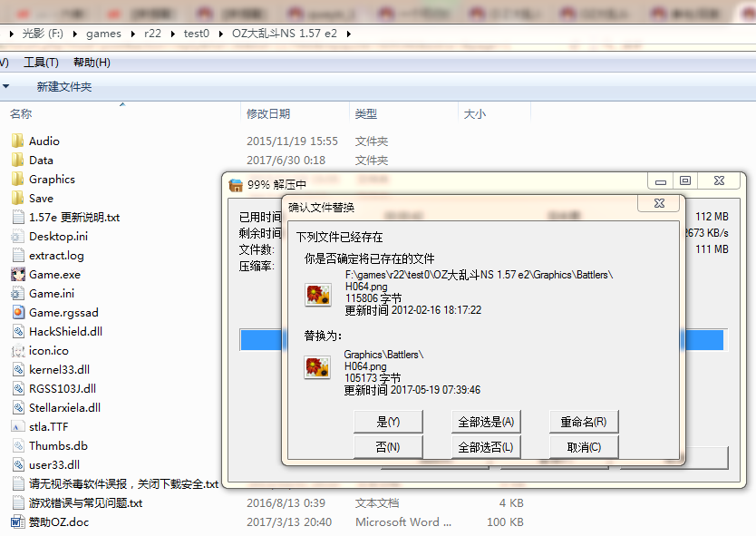Screen dimensions: 756x536
Task: Sort by the 名称 column header
Action: 21,114
